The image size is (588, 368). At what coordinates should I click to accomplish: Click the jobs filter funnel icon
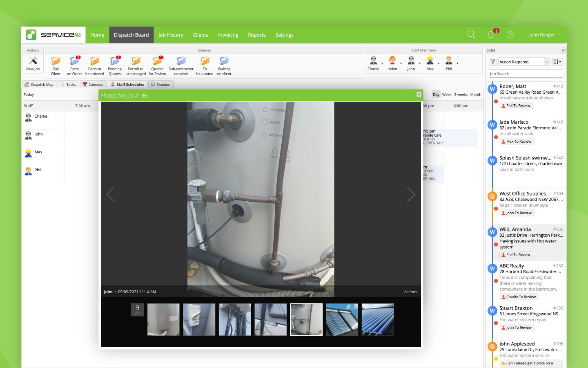pos(493,62)
